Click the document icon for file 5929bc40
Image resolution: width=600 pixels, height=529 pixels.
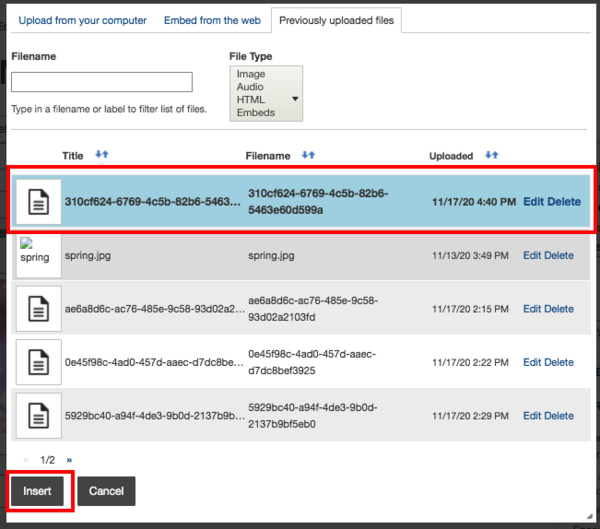(39, 416)
